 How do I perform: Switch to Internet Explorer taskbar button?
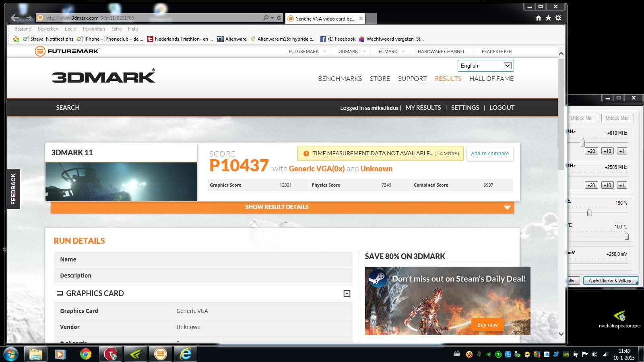tap(186, 354)
